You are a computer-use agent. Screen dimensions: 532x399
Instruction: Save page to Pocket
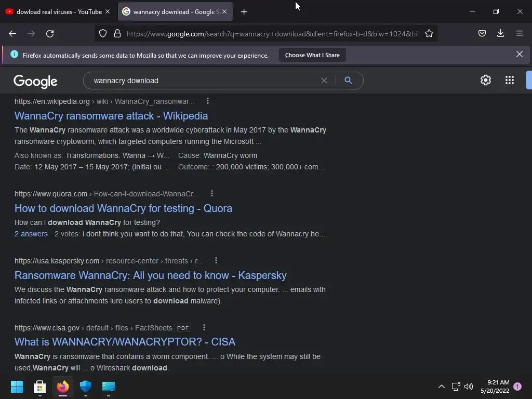482,33
